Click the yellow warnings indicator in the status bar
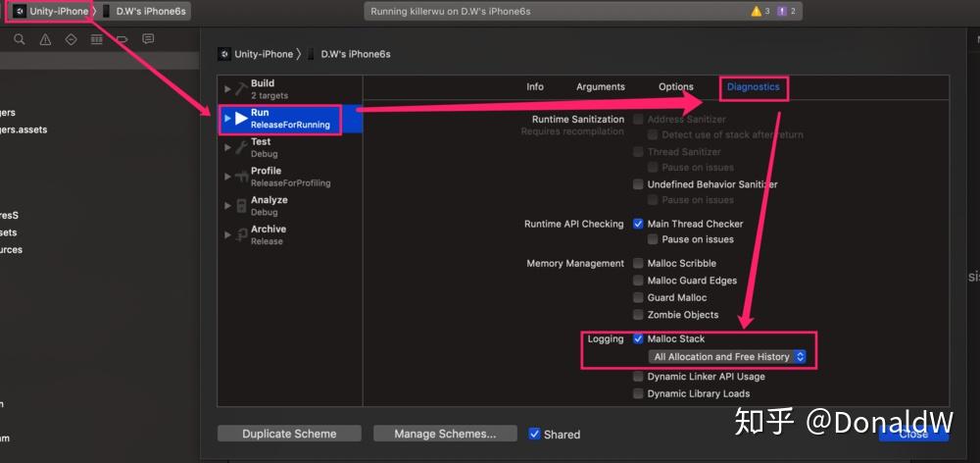The width and height of the screenshot is (980, 463). pos(759,11)
